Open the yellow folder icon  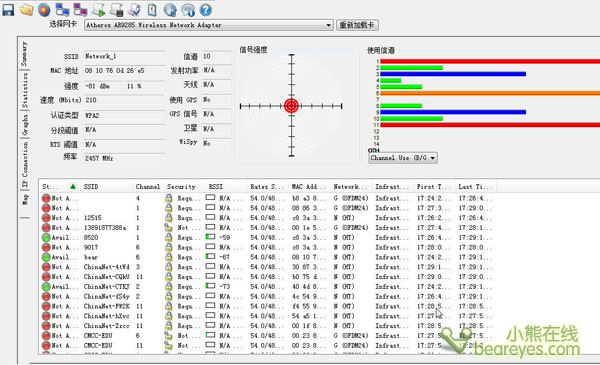(x=26, y=10)
